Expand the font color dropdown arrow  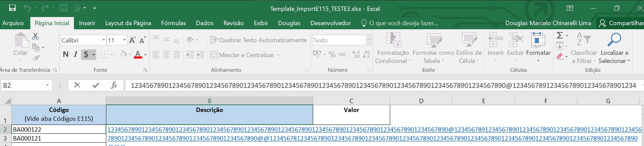[145, 55]
